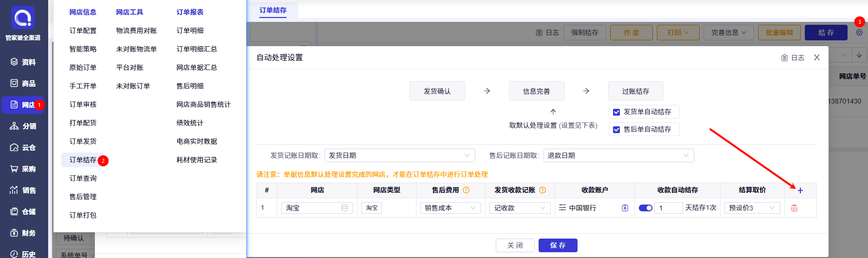This screenshot has width=868, height=258.
Task: Open 智能策略 menu item
Action: tap(83, 49)
